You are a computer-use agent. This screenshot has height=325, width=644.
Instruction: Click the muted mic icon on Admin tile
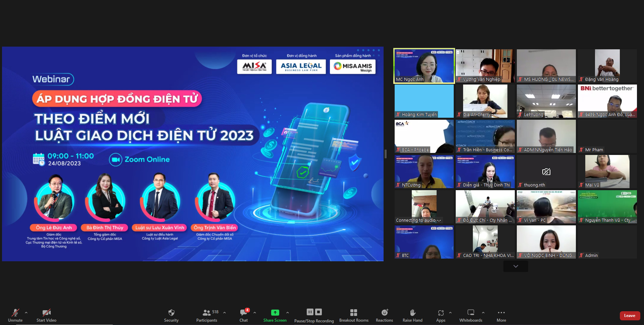click(x=581, y=256)
